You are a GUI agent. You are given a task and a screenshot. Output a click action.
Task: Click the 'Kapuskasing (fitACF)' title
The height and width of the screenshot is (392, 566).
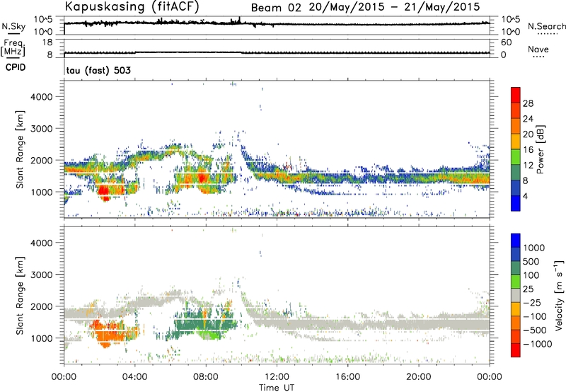coord(132,7)
